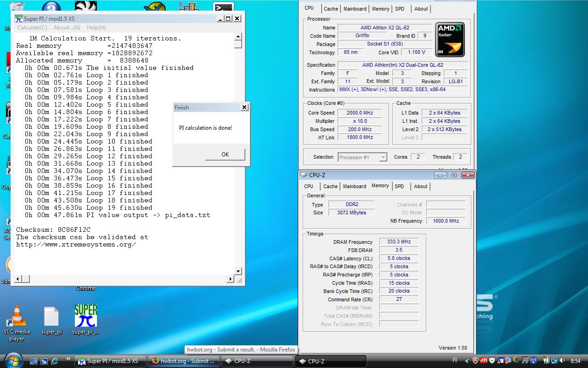Select the super_pi text file on desktop
The height and width of the screenshot is (368, 588).
(x=51, y=321)
